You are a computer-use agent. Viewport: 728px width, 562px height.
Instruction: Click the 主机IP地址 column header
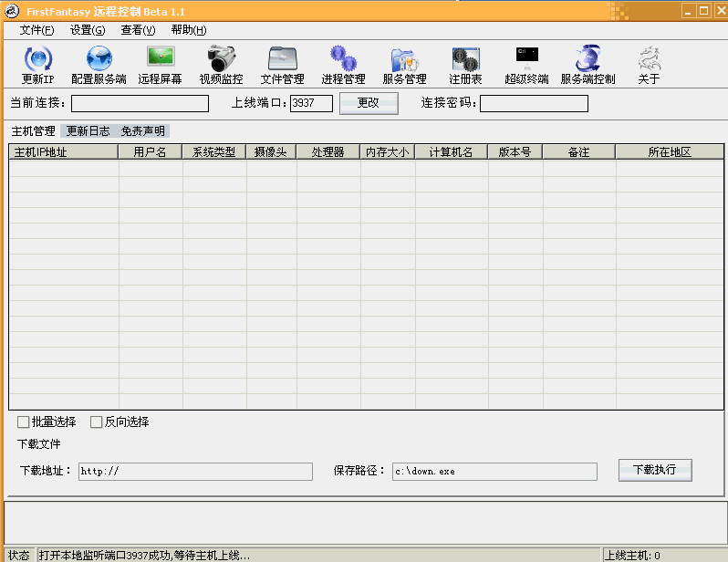64,152
